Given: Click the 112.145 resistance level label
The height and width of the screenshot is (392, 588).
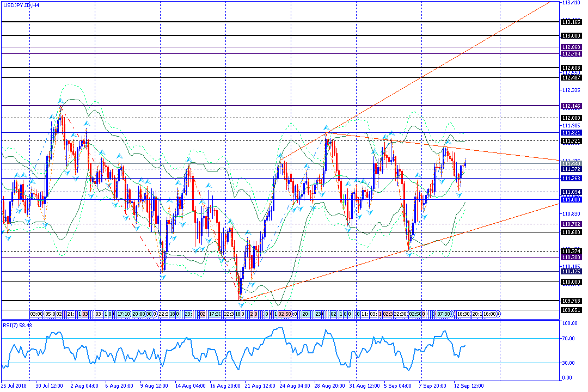Looking at the screenshot, I should (571, 106).
